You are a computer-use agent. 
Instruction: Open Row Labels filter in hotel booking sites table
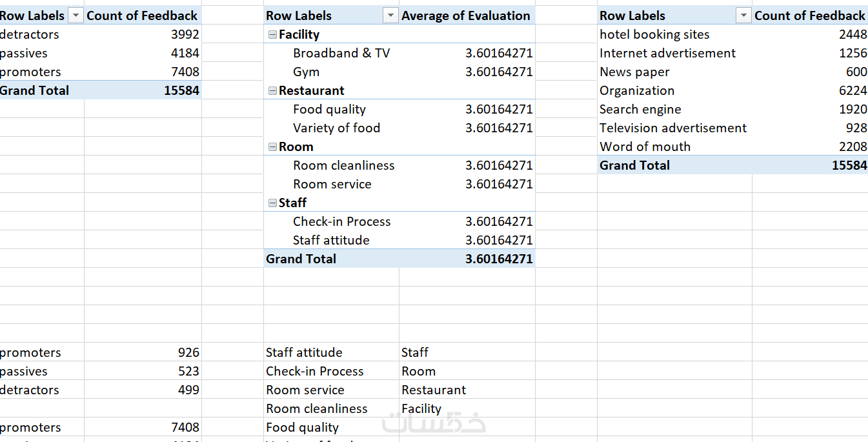743,15
